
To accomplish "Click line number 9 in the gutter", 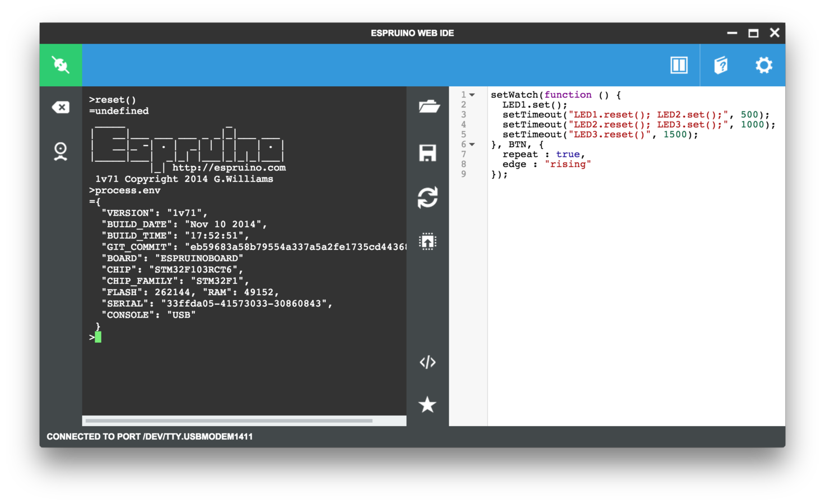I will [x=463, y=174].
